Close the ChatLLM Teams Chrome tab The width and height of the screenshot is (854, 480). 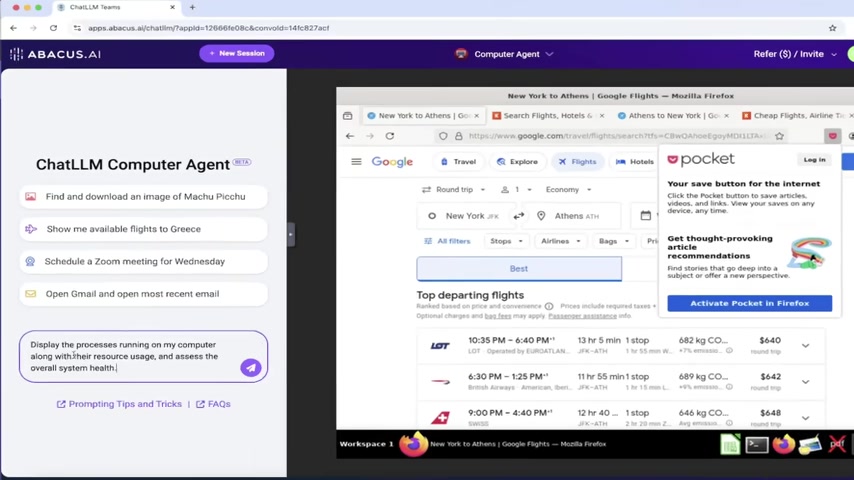click(172, 7)
